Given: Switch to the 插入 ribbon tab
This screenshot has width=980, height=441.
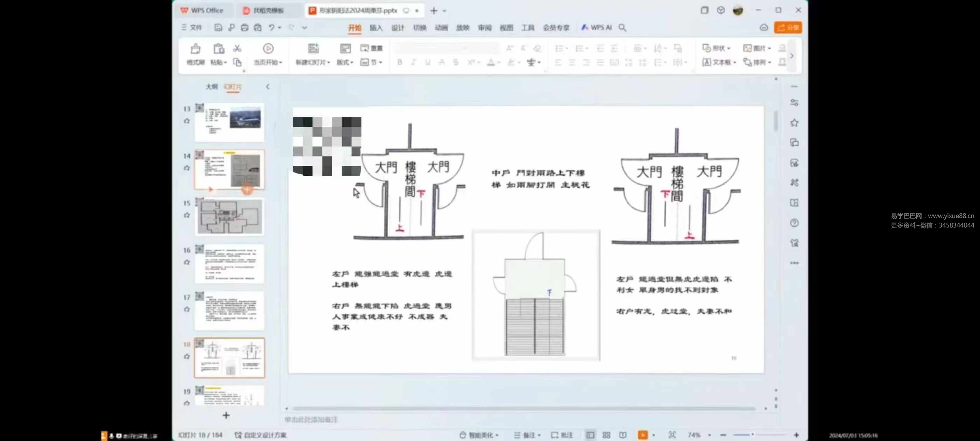Looking at the screenshot, I should click(376, 27).
